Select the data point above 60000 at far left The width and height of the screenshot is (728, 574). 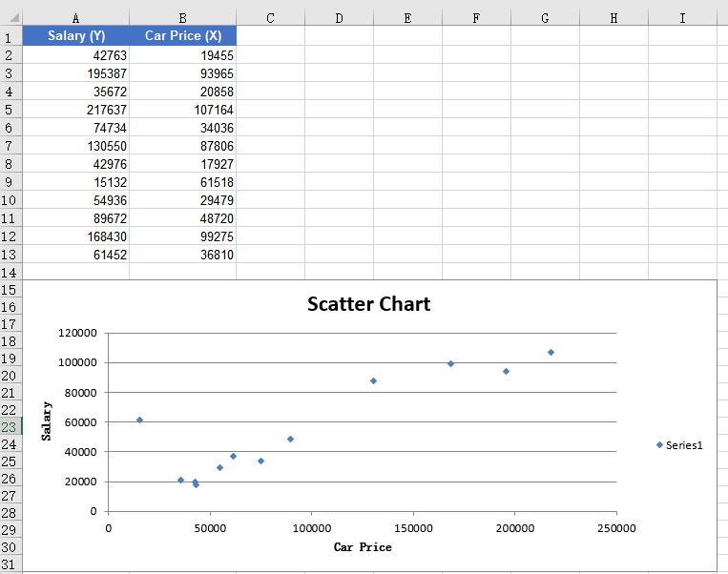(139, 420)
